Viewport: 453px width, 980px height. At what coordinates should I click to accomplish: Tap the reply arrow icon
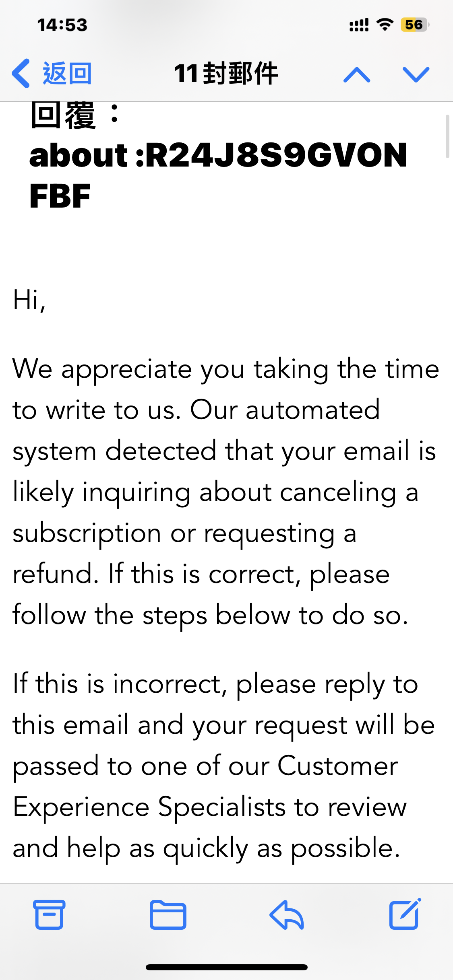(287, 914)
